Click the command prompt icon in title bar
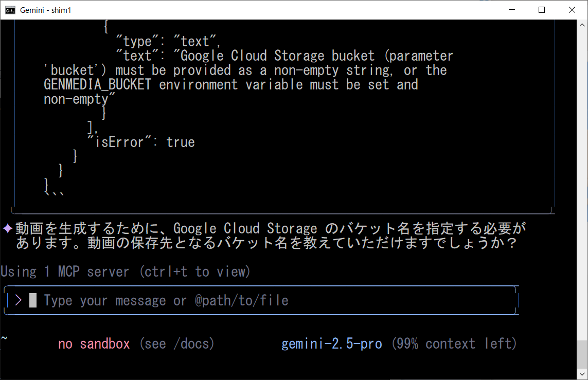This screenshot has width=588, height=380. [10, 10]
